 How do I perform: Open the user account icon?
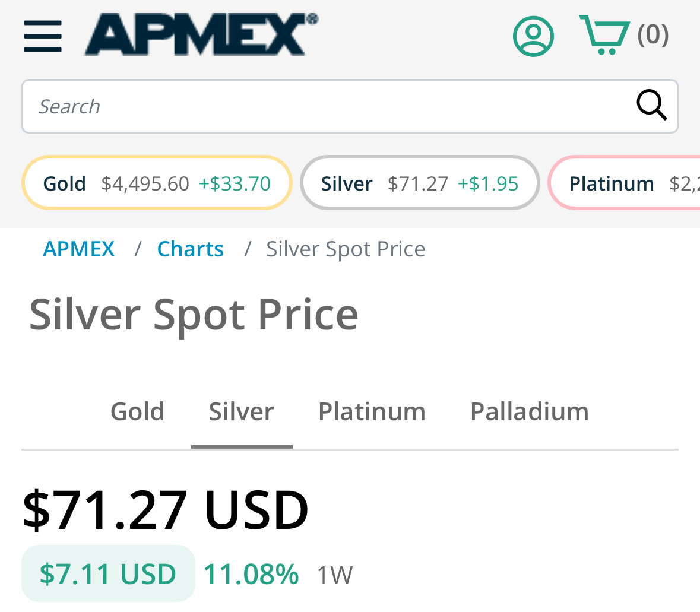click(x=533, y=36)
